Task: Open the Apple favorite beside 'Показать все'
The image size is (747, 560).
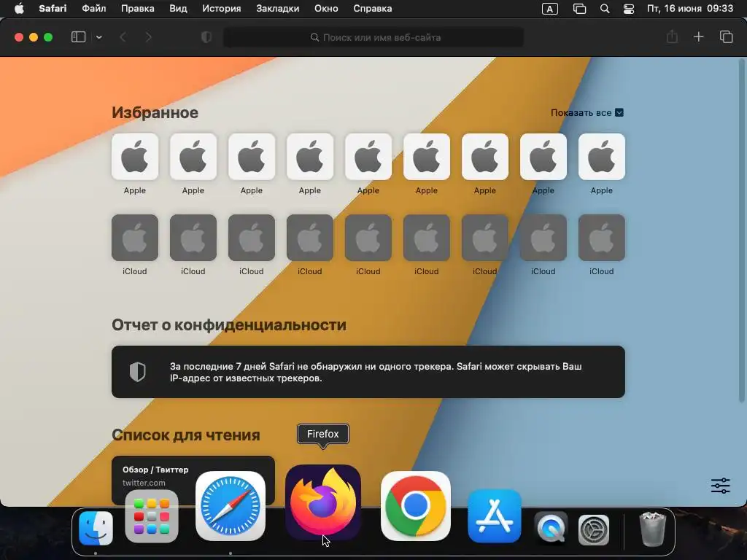Action: click(x=602, y=157)
